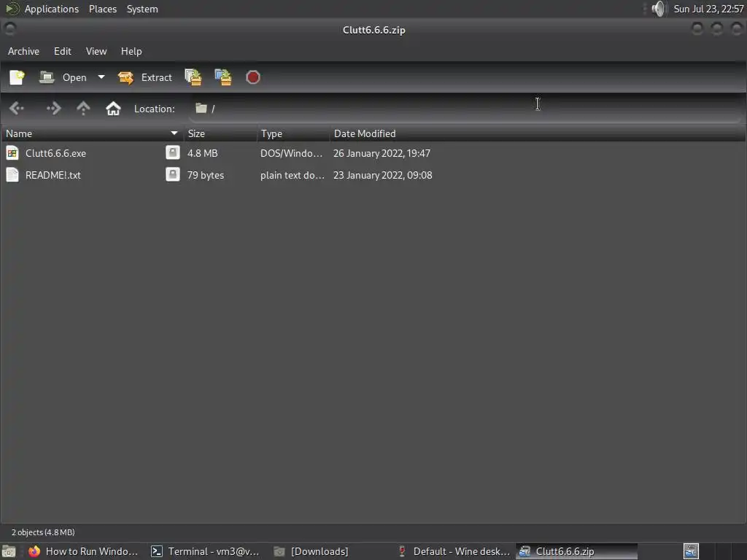Open the Archive menu
Screen dimensions: 747x560
pyautogui.click(x=23, y=51)
